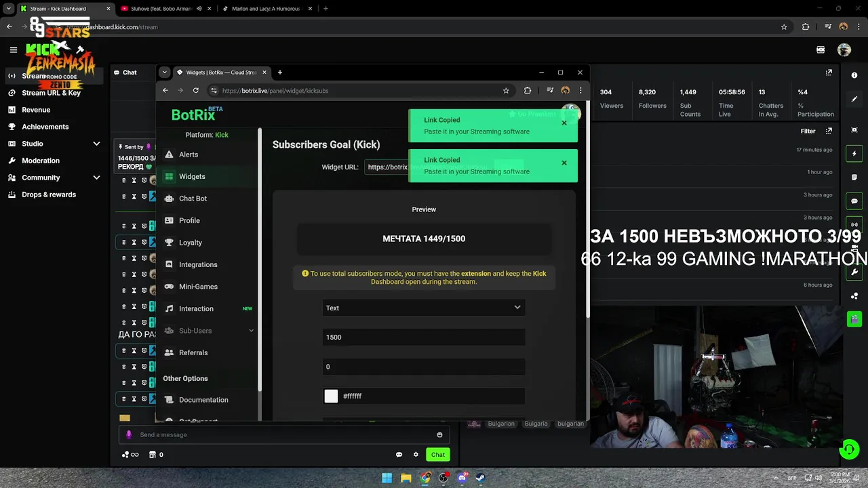Image resolution: width=868 pixels, height=488 pixels.
Task: Open Extensions in the BotRix browser window
Action: coord(528,90)
